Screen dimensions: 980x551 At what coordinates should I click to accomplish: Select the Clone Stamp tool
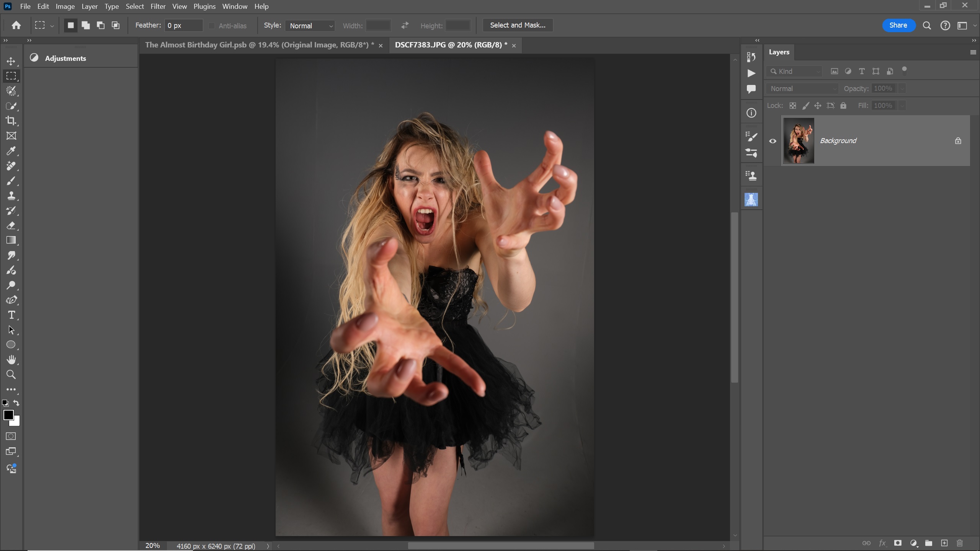11,196
